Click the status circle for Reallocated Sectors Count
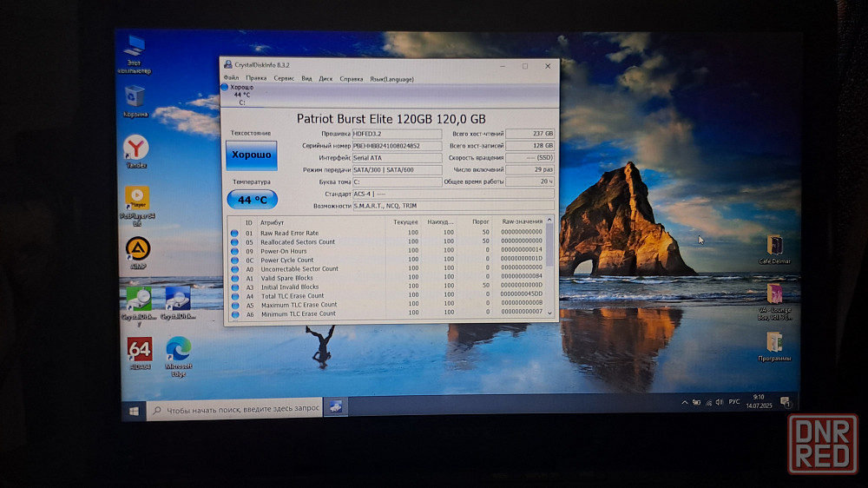 pyautogui.click(x=234, y=242)
